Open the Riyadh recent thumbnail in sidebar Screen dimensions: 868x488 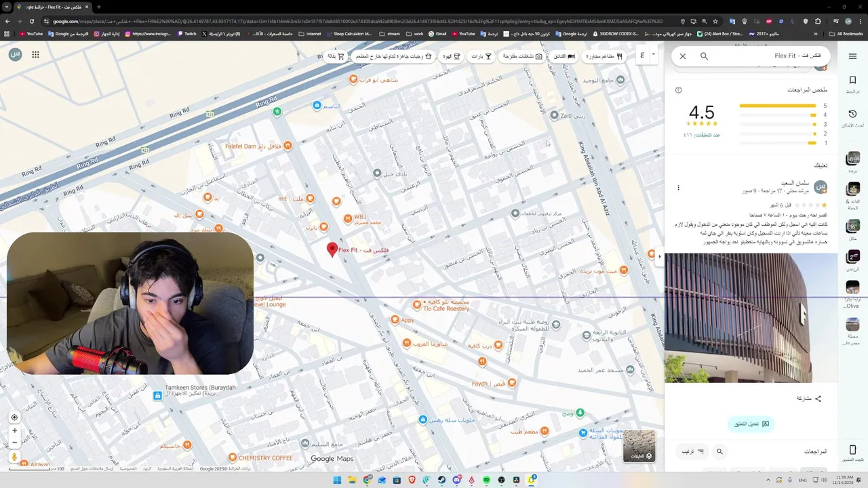click(852, 256)
